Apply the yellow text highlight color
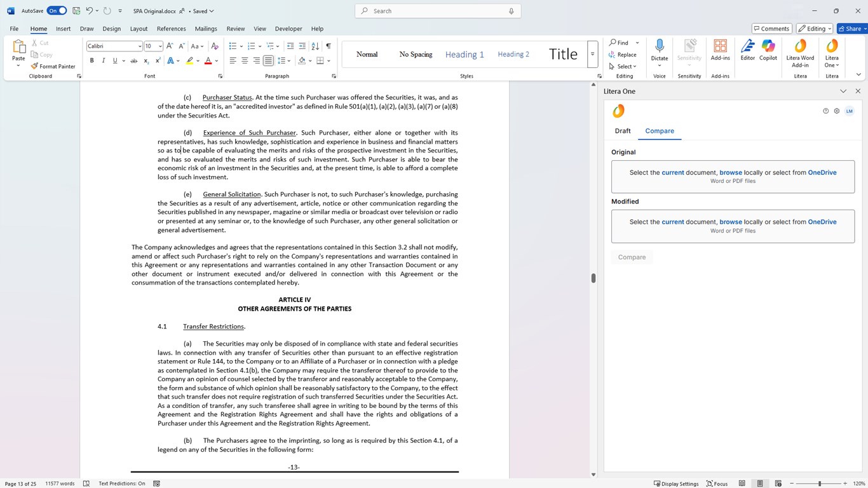 tap(189, 61)
